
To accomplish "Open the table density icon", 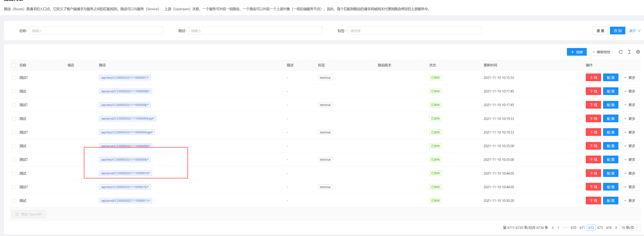I will click(629, 52).
